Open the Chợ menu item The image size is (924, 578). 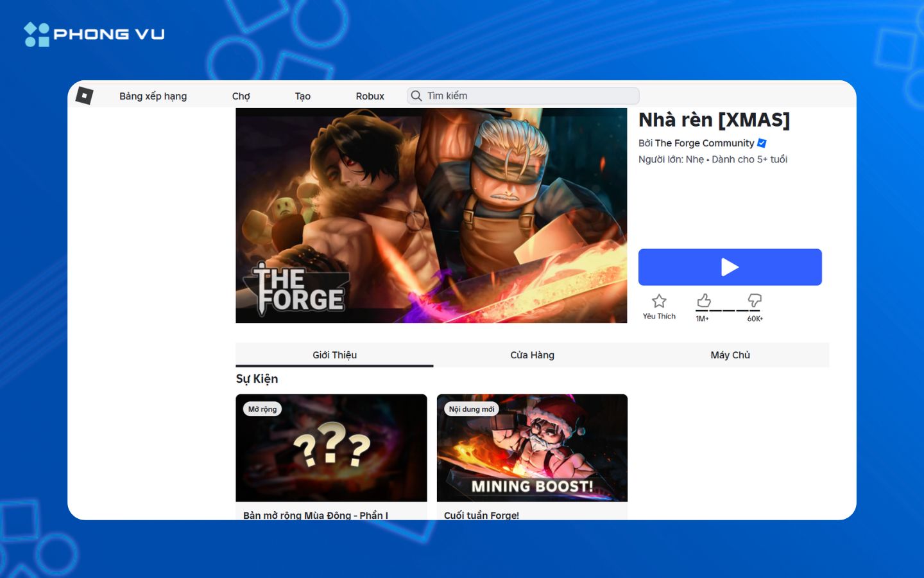pyautogui.click(x=241, y=96)
